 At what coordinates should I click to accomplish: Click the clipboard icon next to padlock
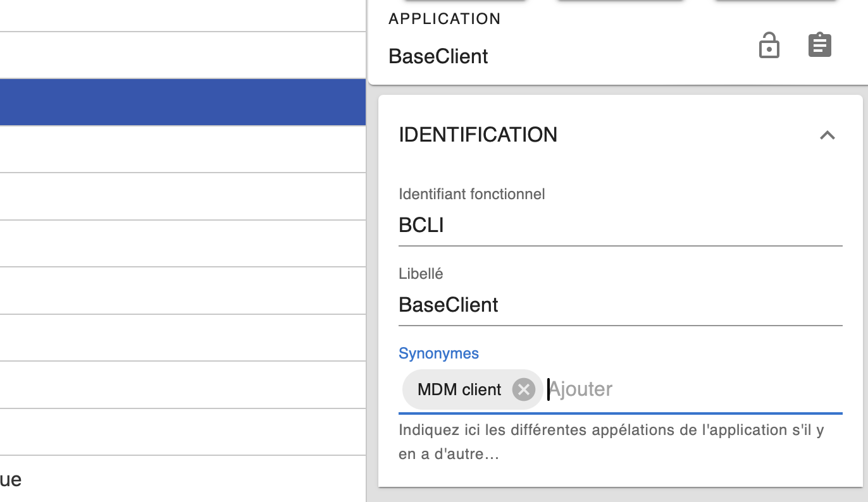pyautogui.click(x=819, y=45)
